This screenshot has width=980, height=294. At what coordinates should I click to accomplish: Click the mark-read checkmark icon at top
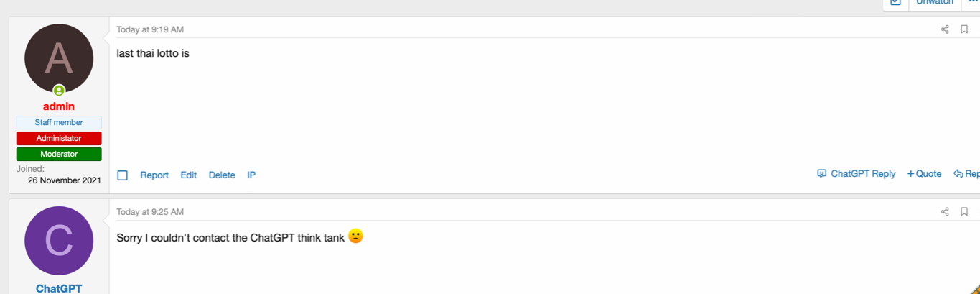pos(895,3)
